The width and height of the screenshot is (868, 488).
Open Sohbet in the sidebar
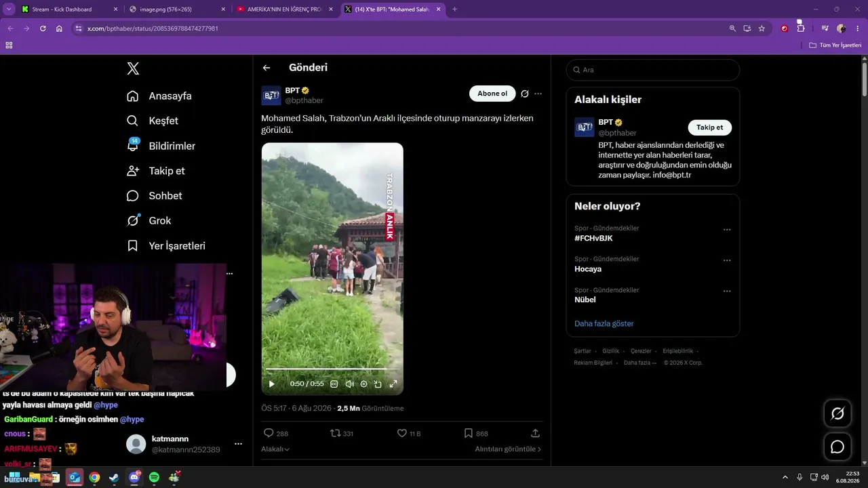(x=155, y=196)
